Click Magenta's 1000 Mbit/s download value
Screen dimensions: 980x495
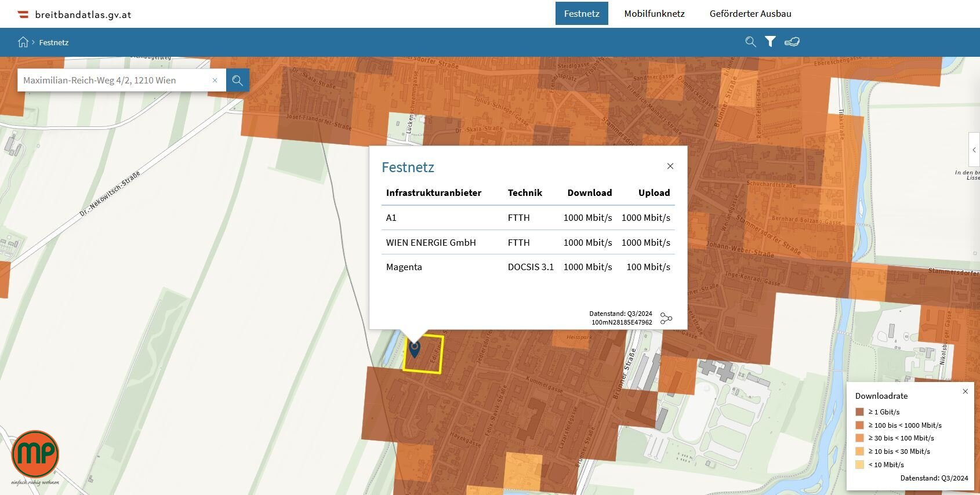[x=588, y=267]
